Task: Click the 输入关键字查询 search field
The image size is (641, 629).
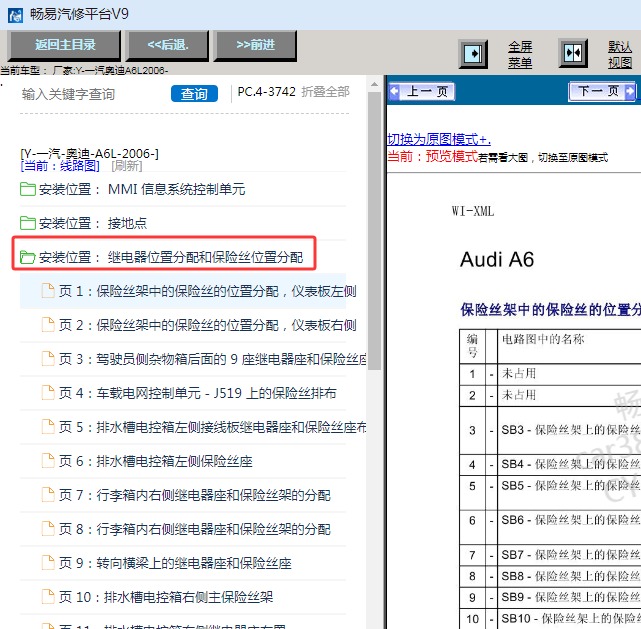Action: (x=92, y=94)
